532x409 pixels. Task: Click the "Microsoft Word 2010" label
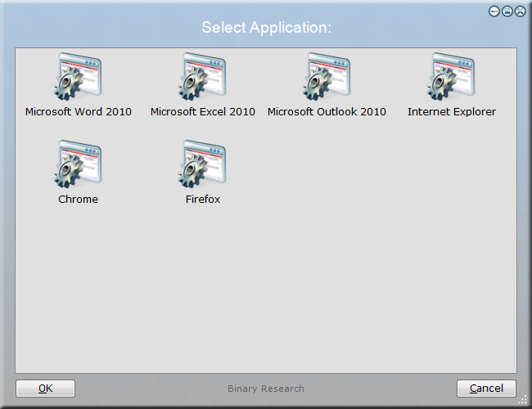click(79, 111)
